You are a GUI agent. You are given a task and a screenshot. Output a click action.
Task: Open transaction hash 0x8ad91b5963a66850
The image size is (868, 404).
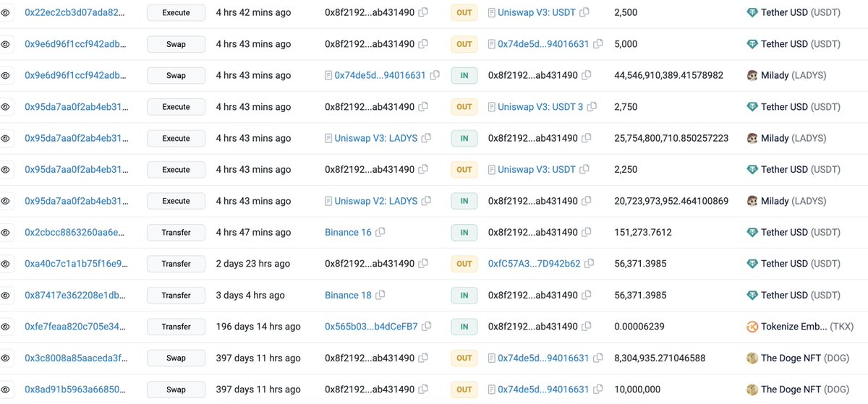pos(75,390)
